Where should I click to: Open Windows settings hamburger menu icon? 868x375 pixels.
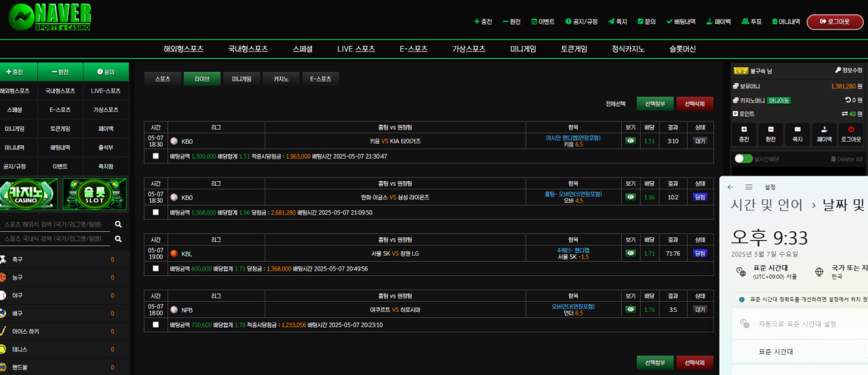coord(749,187)
